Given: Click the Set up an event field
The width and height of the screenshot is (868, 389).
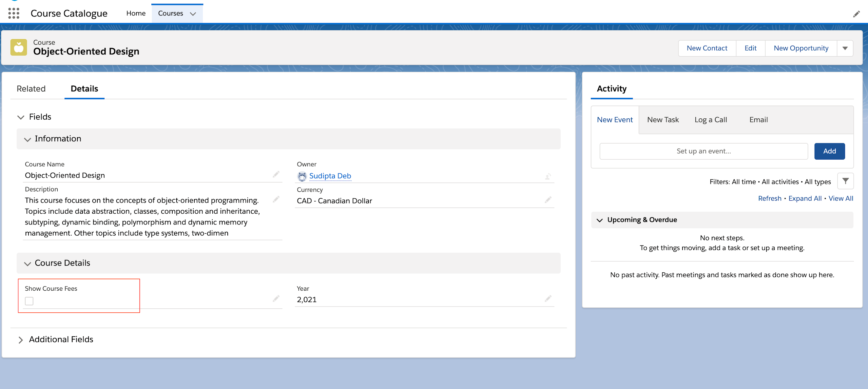Looking at the screenshot, I should click(703, 151).
